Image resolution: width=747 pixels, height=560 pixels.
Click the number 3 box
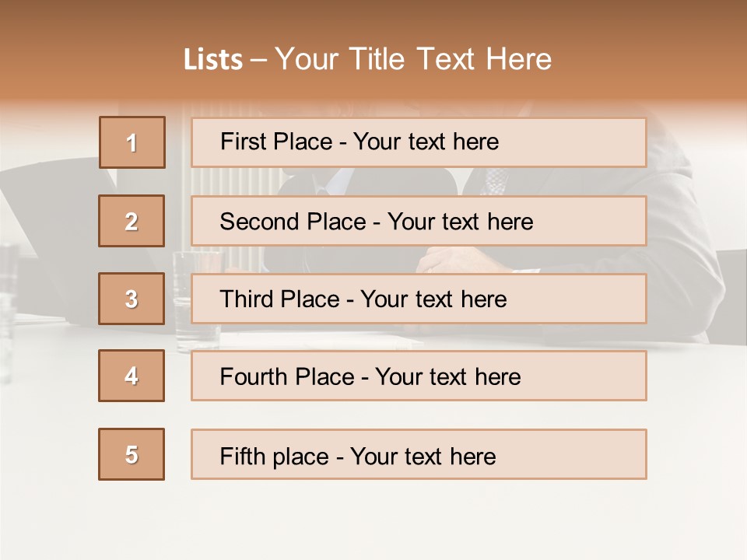click(132, 299)
